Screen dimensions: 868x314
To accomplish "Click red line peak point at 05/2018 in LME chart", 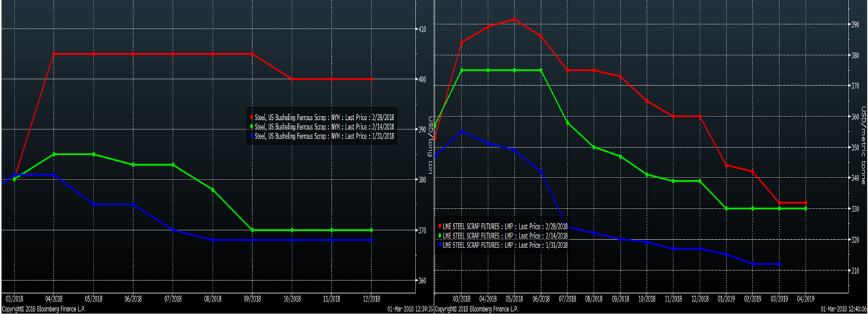I will pos(514,19).
